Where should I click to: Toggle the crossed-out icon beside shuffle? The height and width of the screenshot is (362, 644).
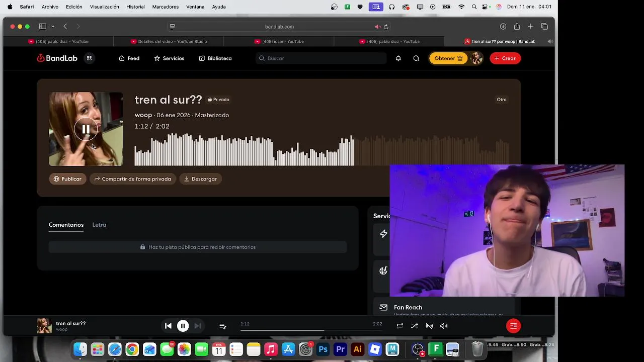(x=429, y=326)
